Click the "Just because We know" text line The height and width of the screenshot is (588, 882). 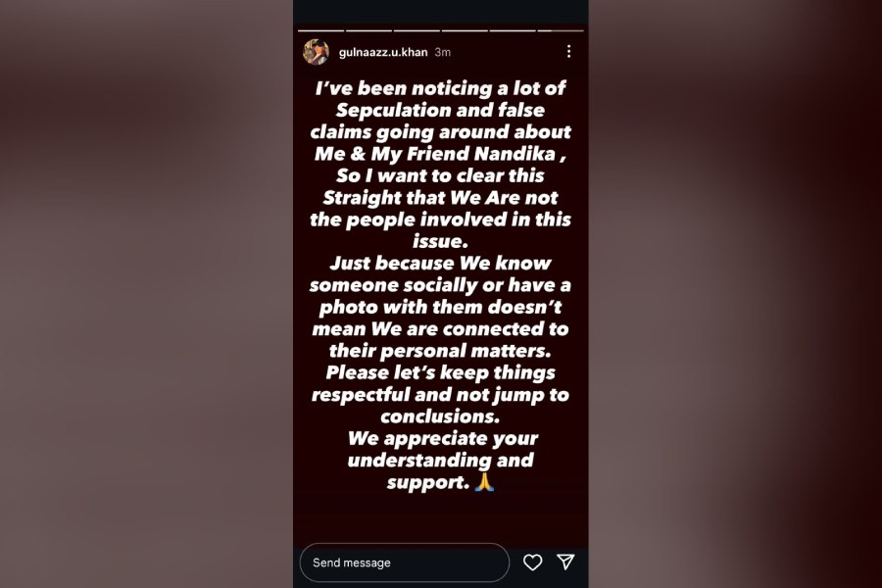440,263
